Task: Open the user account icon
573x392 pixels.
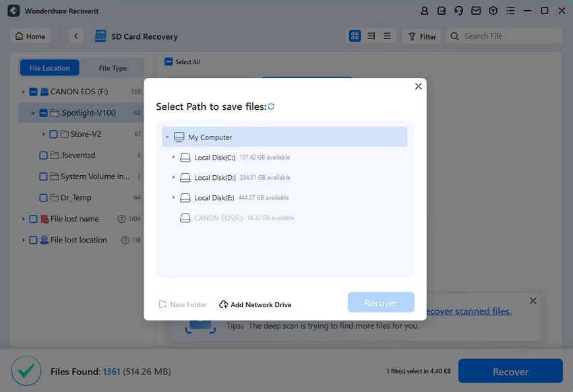Action: 424,11
